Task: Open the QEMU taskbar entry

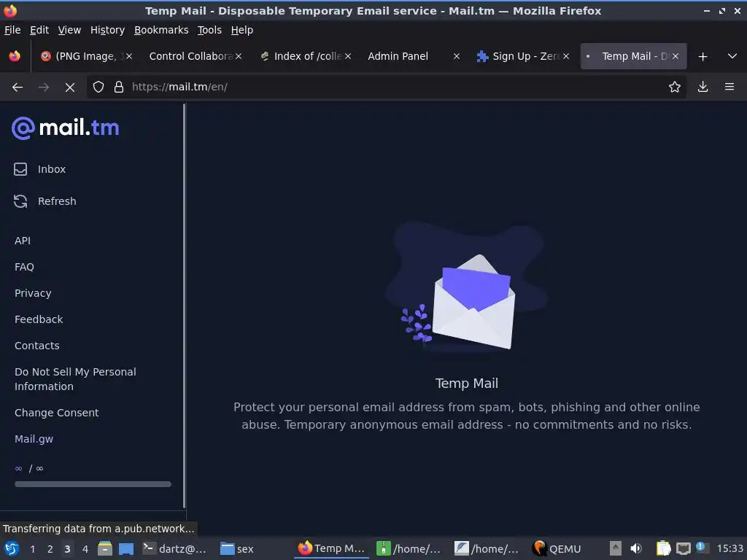Action: pos(557,549)
